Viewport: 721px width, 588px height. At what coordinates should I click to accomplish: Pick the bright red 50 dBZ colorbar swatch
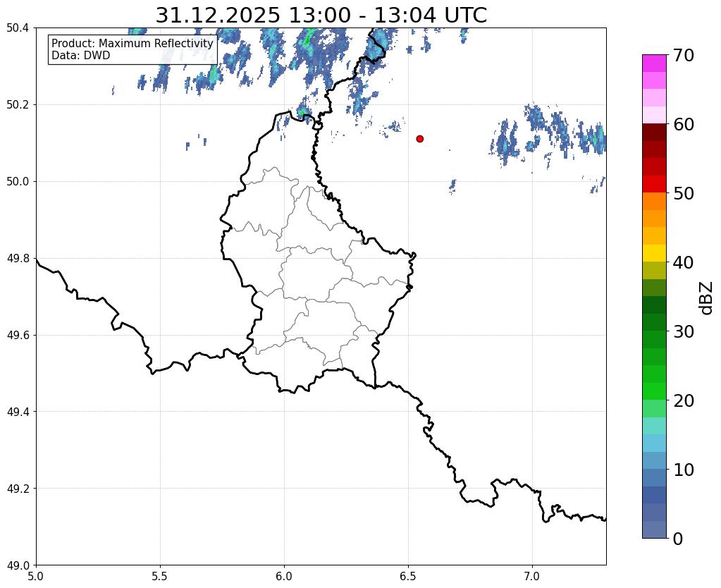click(x=654, y=184)
